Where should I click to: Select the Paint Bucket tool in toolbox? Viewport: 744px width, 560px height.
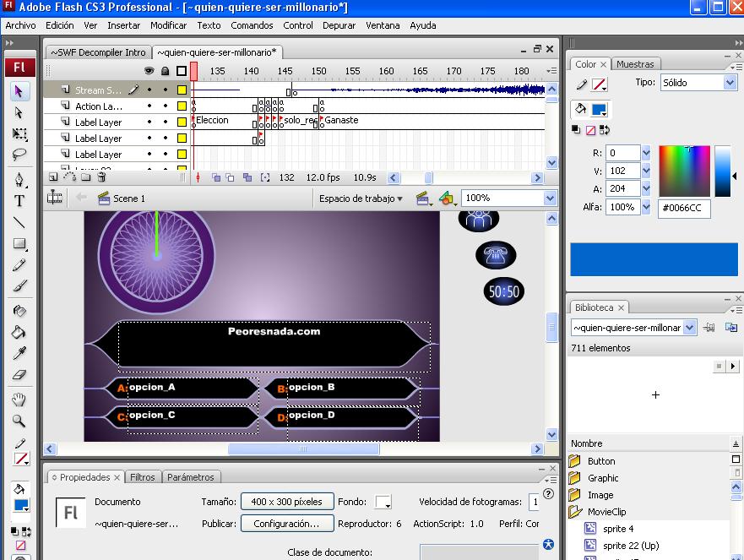(19, 332)
